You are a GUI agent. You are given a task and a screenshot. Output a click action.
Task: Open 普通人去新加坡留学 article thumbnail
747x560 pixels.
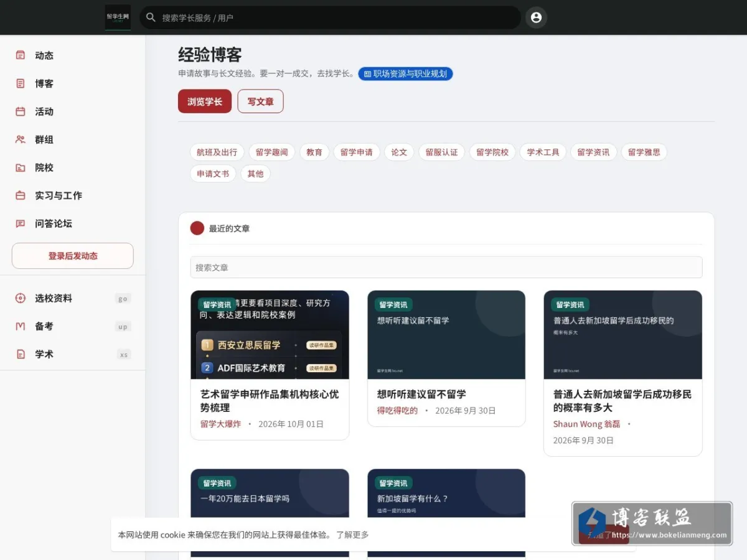(x=622, y=335)
